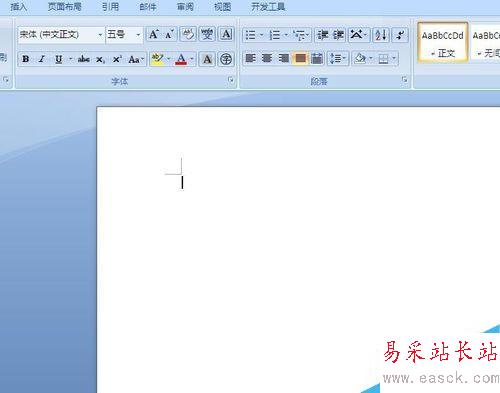Apply numbered list formatting
Image resolution: width=500 pixels, height=393 pixels.
click(275, 35)
